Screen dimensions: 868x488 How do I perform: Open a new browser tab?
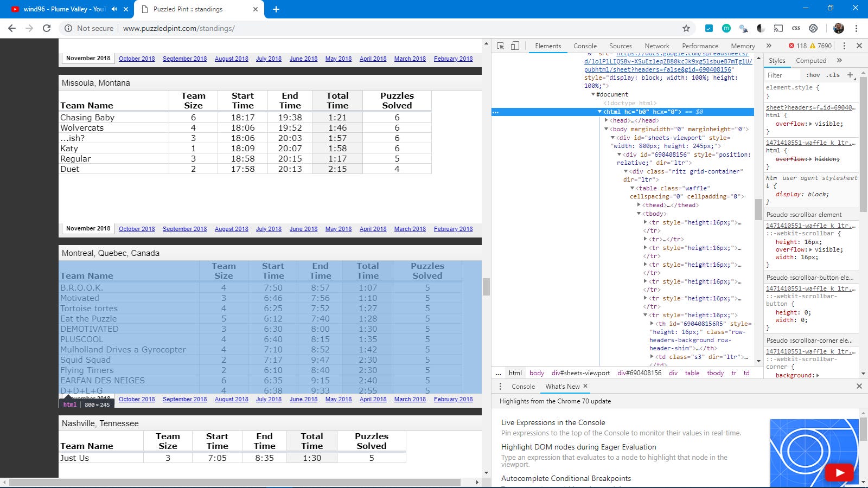(276, 9)
